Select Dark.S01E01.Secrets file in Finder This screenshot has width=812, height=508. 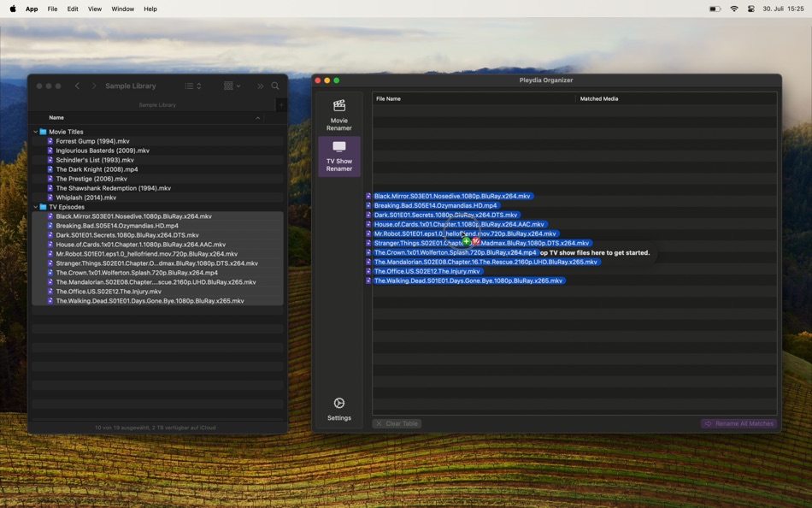point(157,235)
